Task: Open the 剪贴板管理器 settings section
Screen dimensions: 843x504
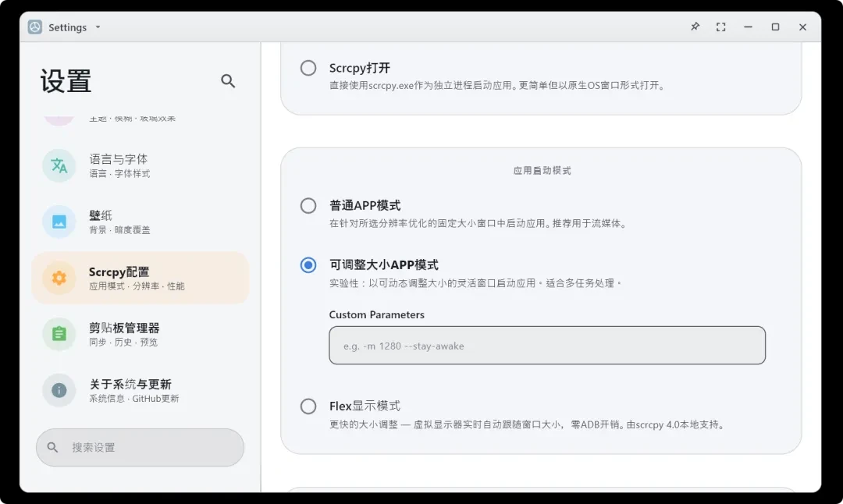Action: pos(140,334)
